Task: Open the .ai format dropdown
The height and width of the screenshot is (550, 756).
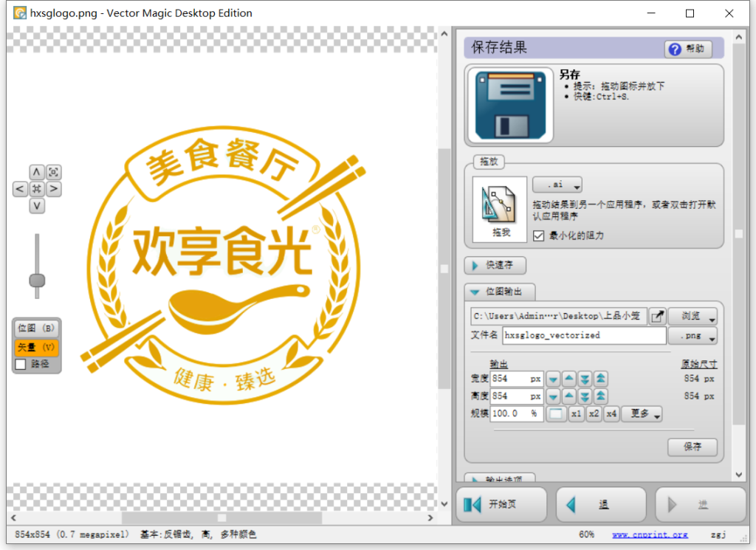Action: click(x=557, y=185)
